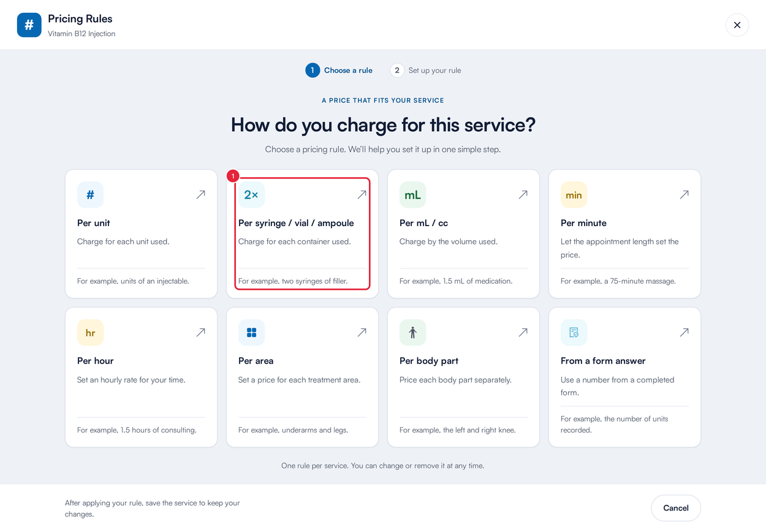Click the 'Pricing Rules' dialog title
Viewport: 766px width, 532px height.
tap(80, 19)
